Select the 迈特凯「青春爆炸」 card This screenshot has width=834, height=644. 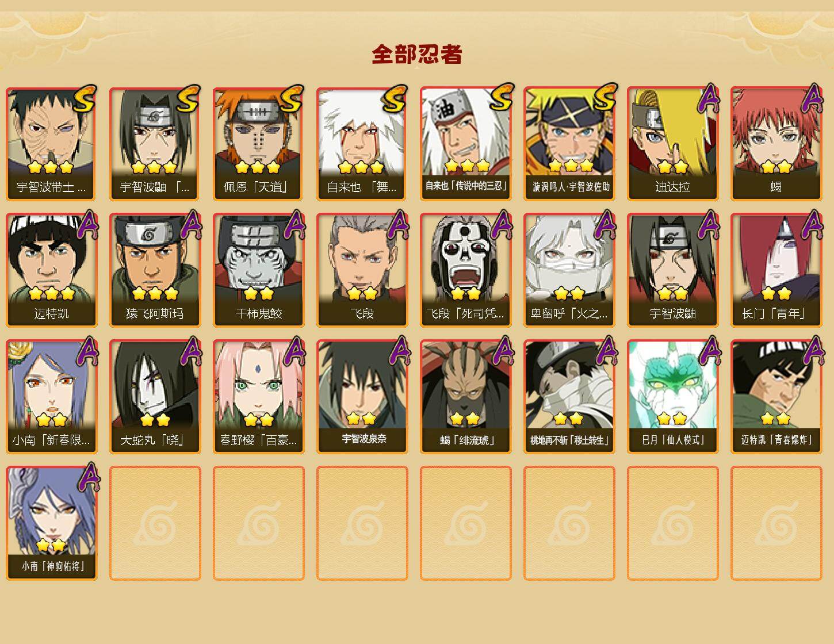(776, 397)
